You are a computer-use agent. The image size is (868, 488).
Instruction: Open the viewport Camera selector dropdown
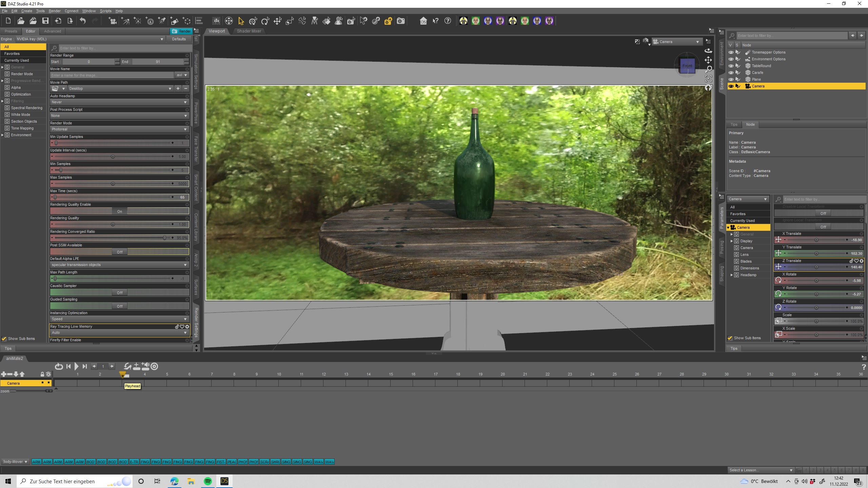[676, 42]
